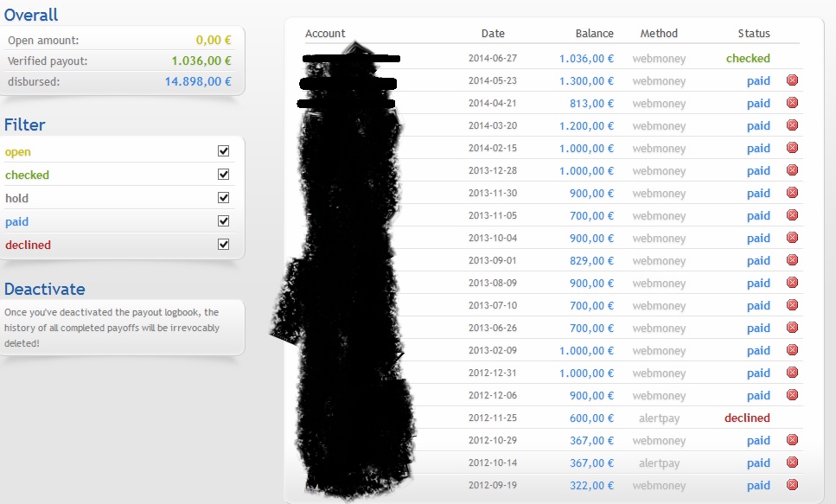Click the webmoney method on 2014-06-27
Viewport: 836px width, 504px height.
pyautogui.click(x=659, y=59)
